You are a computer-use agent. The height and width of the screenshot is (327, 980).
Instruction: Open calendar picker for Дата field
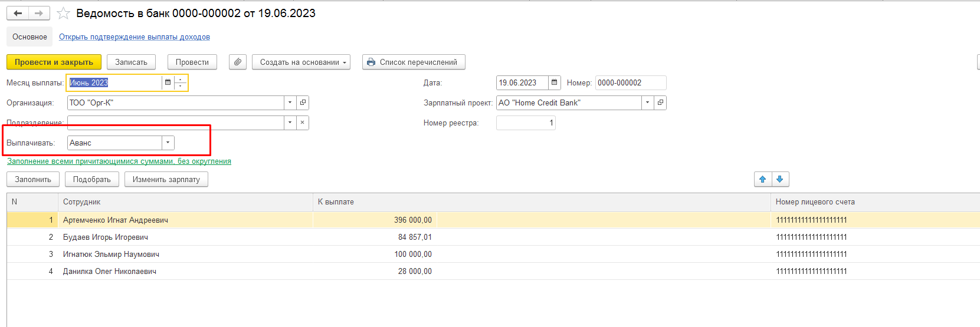click(555, 82)
